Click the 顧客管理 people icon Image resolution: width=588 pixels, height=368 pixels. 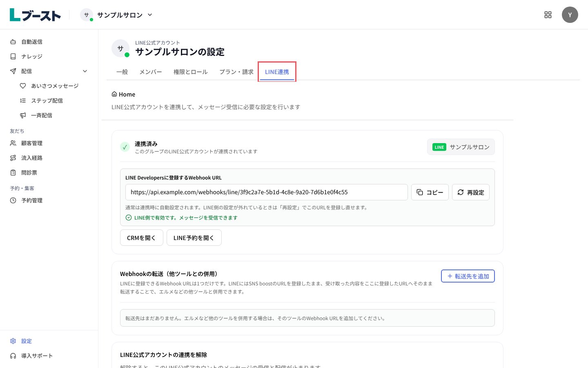click(13, 143)
